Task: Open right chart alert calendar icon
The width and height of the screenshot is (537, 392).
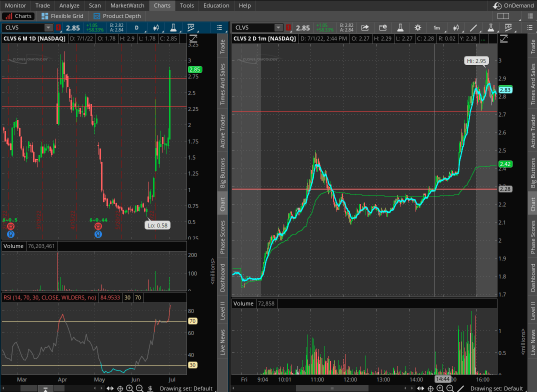Action: point(383,27)
